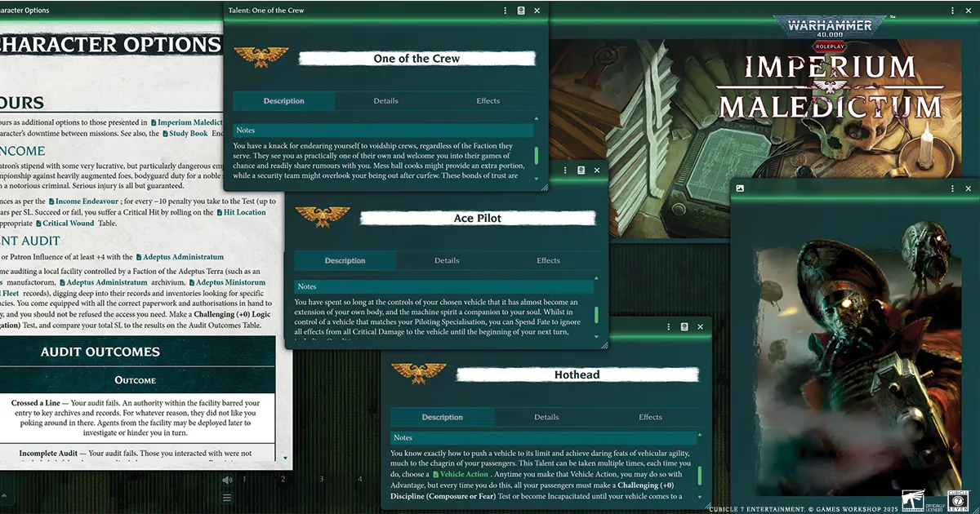Edit the One of the Crew name field
Screen dimensions: 980x514
tap(416, 59)
